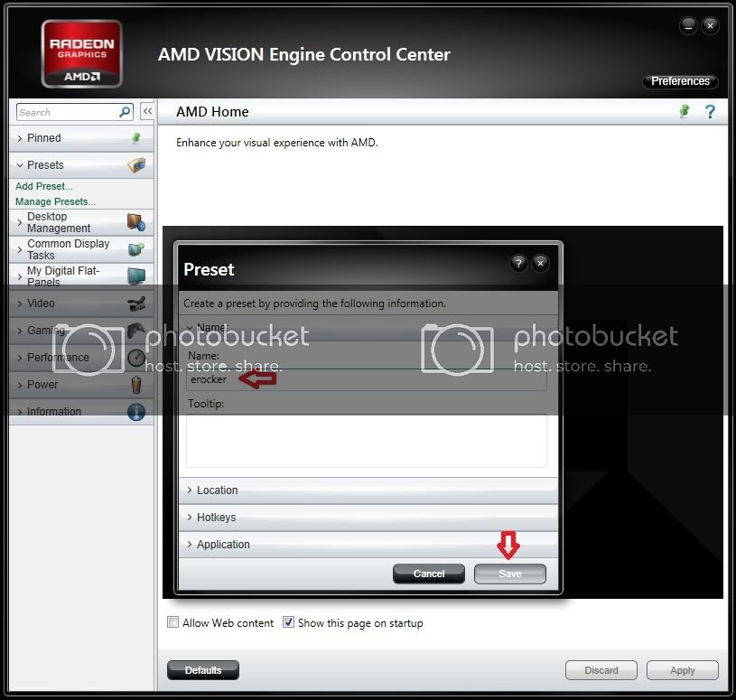
Task: Close the Control Center window
Action: (x=710, y=26)
